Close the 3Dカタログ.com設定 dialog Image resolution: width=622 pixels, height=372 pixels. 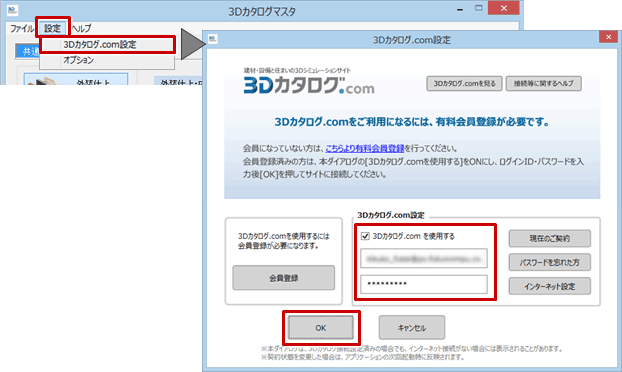[x=608, y=37]
